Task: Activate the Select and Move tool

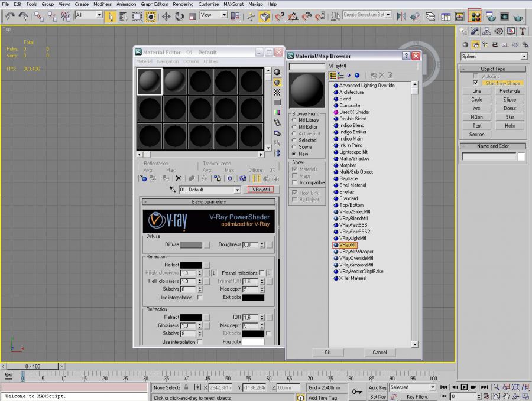Action: (x=166, y=17)
